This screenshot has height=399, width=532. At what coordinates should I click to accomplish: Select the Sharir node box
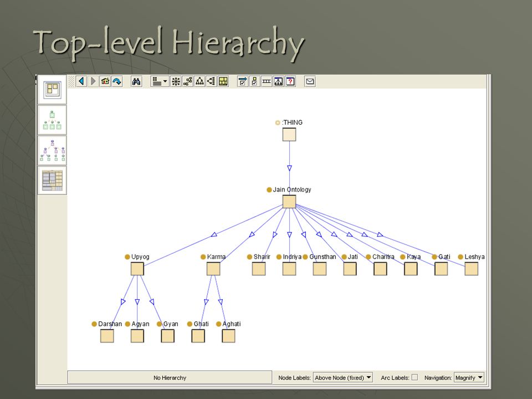(x=259, y=269)
